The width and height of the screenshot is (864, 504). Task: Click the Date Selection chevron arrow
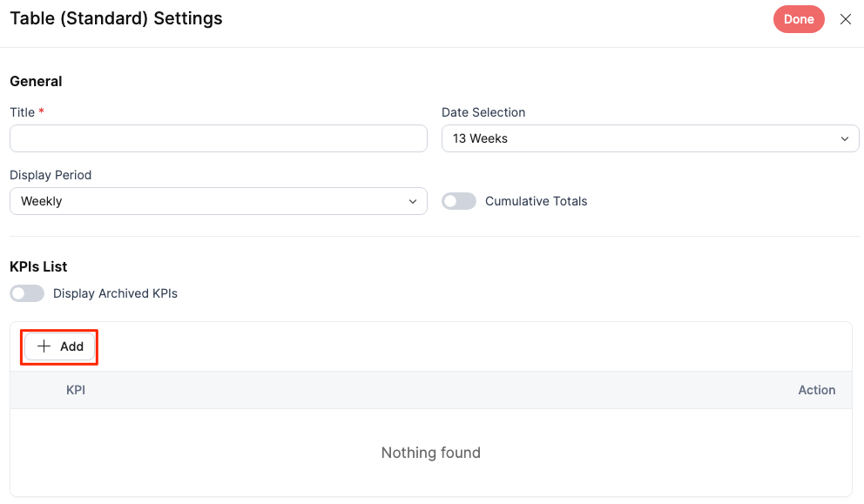tap(844, 139)
